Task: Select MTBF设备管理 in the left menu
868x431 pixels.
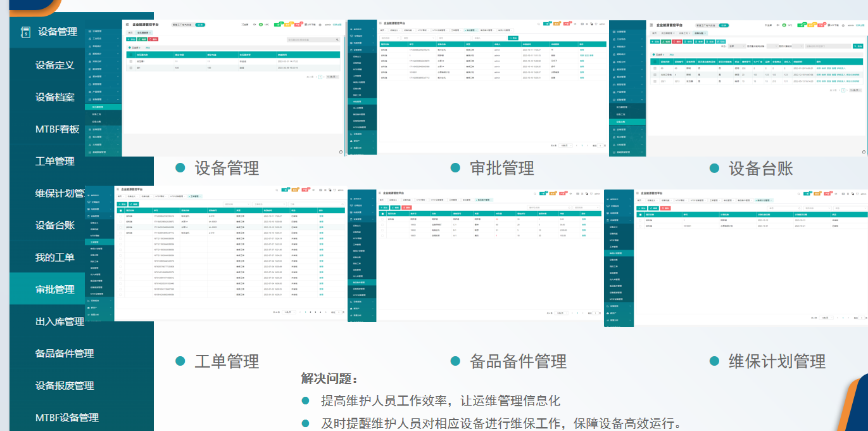Action: 67,417
